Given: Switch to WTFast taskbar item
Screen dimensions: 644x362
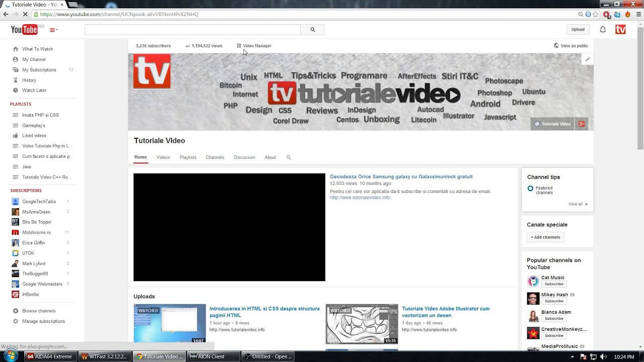Looking at the screenshot, I should coord(105,356).
